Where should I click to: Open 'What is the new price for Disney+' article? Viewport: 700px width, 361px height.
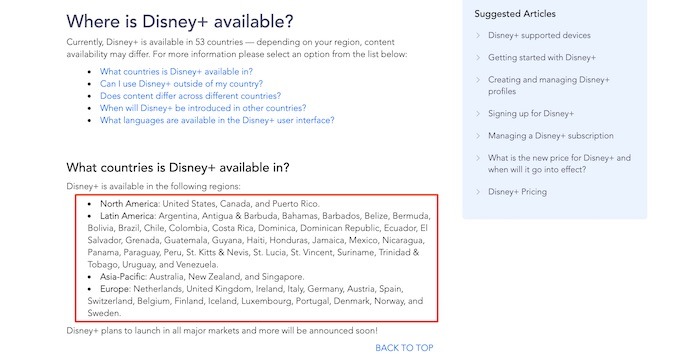point(559,164)
